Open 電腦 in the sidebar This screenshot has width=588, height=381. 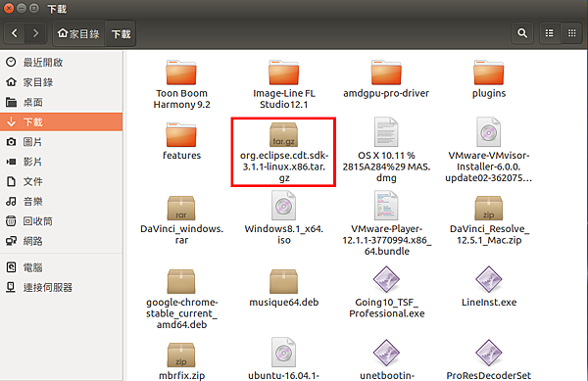coord(61,267)
